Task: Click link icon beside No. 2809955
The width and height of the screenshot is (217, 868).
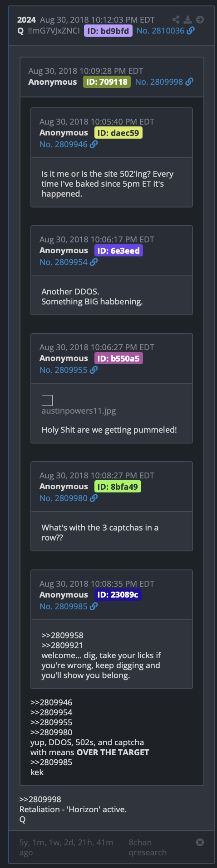Action: 94,370
